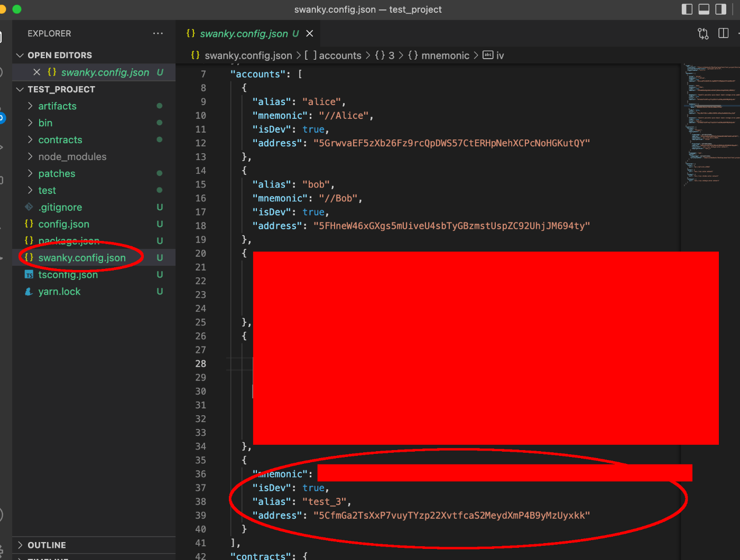
Task: Click the isDev true value on line 37
Action: (x=313, y=488)
